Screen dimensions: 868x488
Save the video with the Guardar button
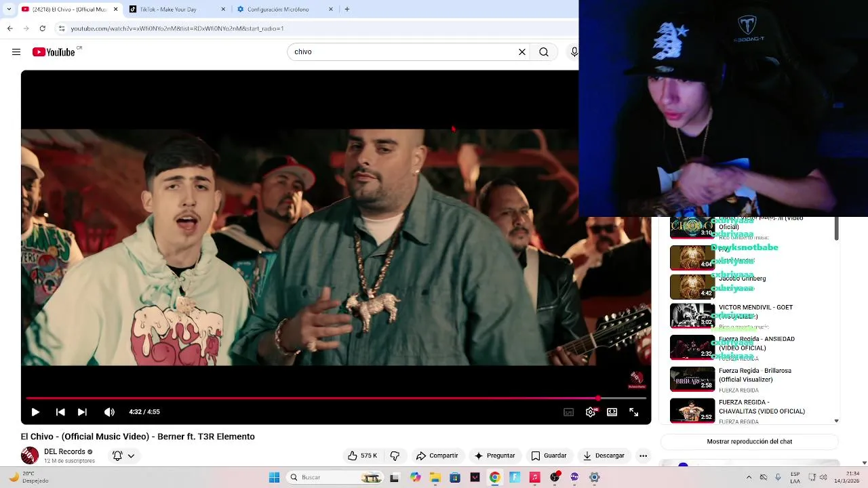549,455
